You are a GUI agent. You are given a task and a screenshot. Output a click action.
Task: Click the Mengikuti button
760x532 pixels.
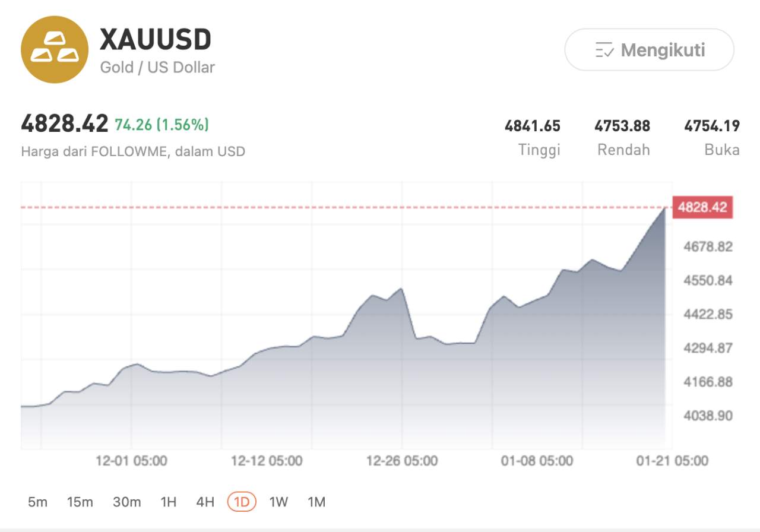coord(649,50)
